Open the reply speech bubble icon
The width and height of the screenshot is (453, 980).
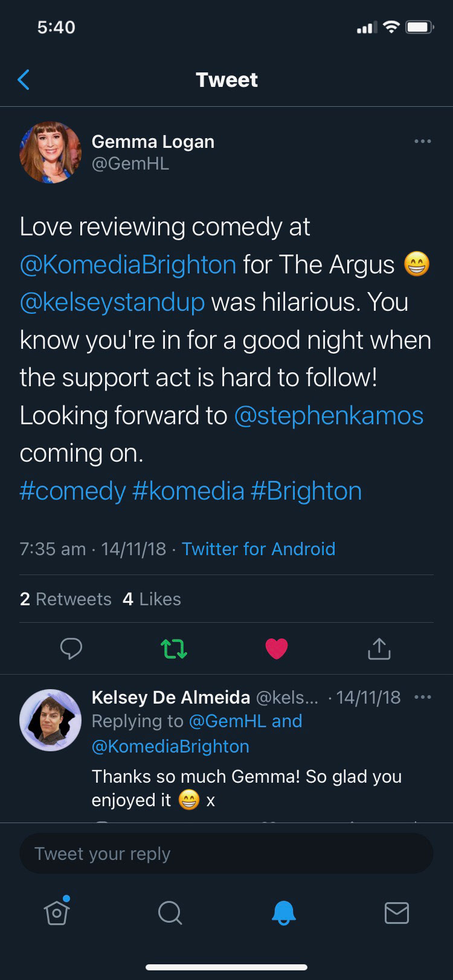pos(71,649)
